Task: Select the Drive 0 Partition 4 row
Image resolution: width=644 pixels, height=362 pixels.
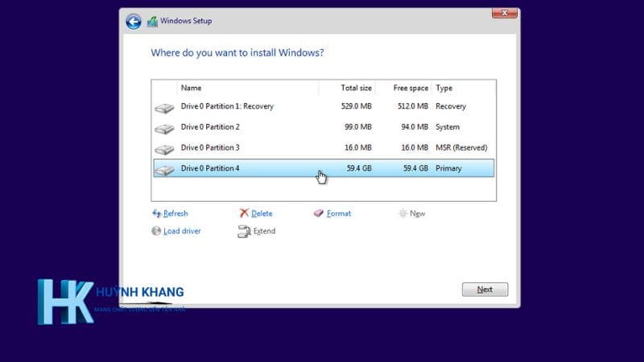Action: point(324,168)
